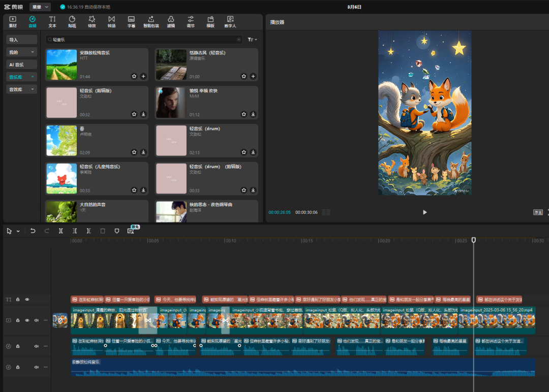Open more options for music track

click(x=46, y=367)
